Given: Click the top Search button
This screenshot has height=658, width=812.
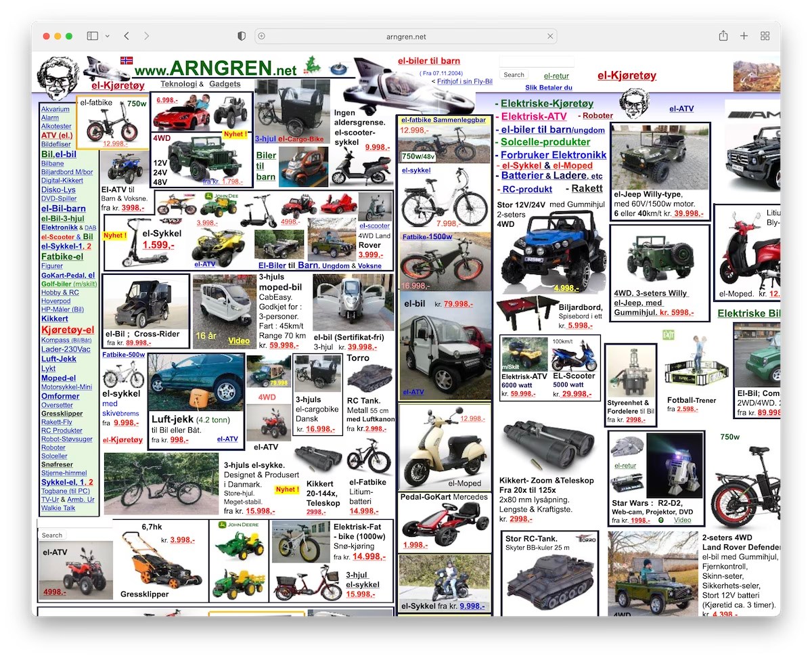Looking at the screenshot, I should pos(514,75).
